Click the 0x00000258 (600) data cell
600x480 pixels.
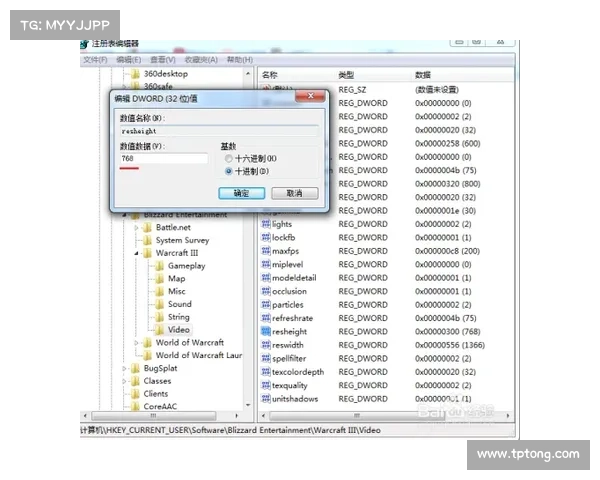[447, 144]
